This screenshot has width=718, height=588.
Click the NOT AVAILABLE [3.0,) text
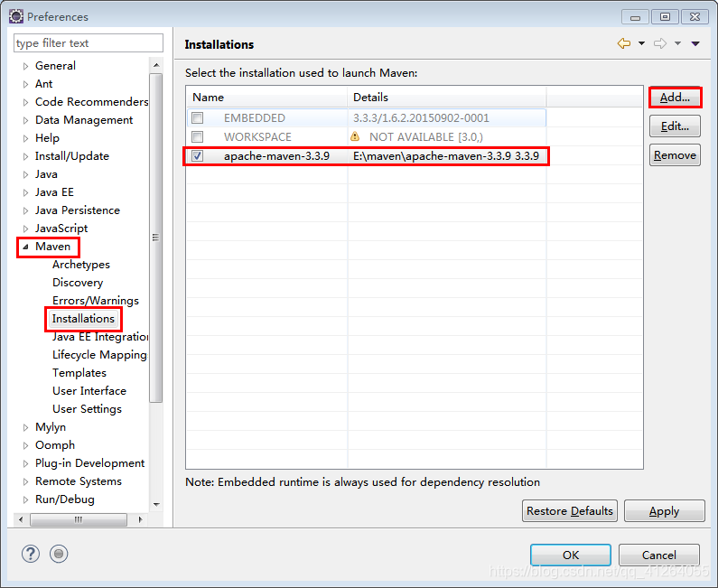pyautogui.click(x=426, y=137)
